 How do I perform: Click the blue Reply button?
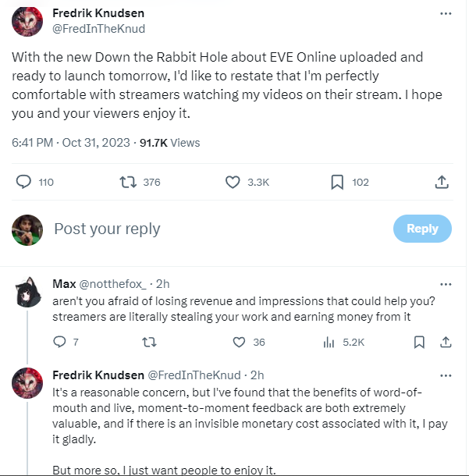[422, 229]
